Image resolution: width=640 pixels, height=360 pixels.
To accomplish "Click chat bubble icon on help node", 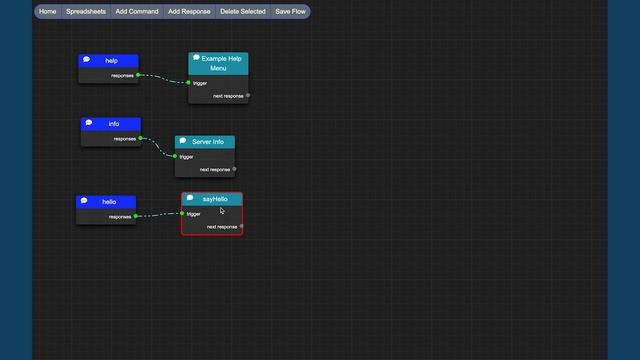I will click(x=87, y=60).
